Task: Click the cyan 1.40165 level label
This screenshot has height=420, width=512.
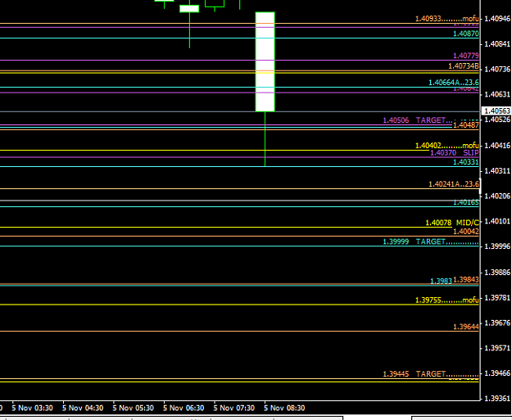Action: point(465,202)
